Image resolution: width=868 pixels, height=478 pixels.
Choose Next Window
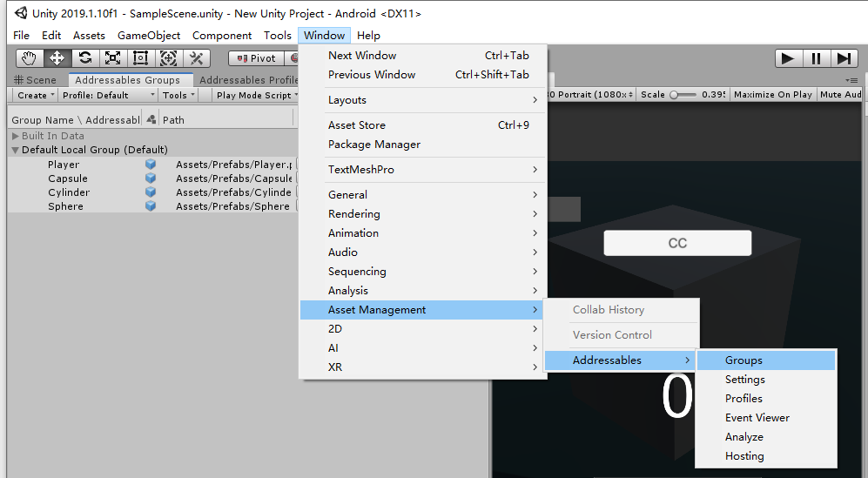tap(423, 56)
